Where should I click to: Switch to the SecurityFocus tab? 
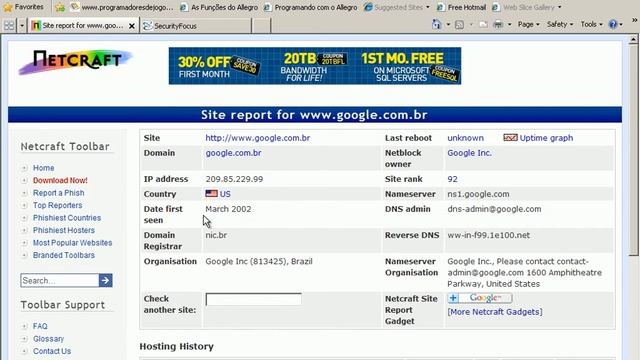(x=195, y=26)
